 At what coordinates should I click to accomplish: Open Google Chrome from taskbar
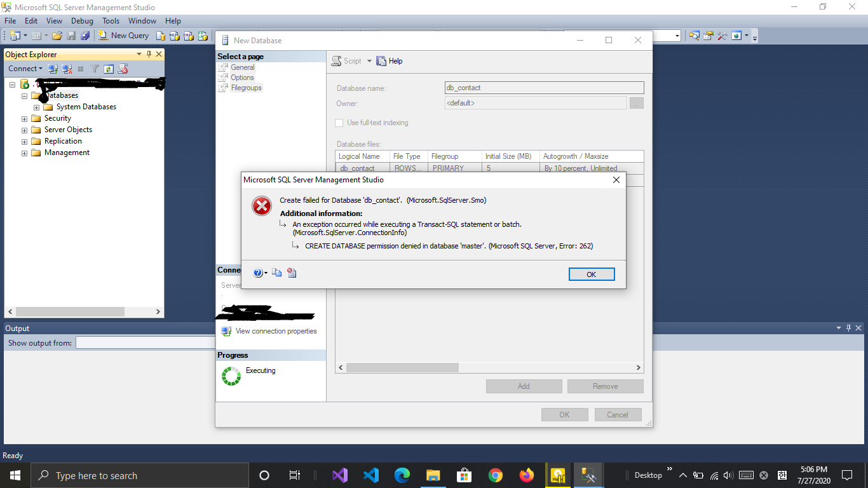pyautogui.click(x=496, y=475)
